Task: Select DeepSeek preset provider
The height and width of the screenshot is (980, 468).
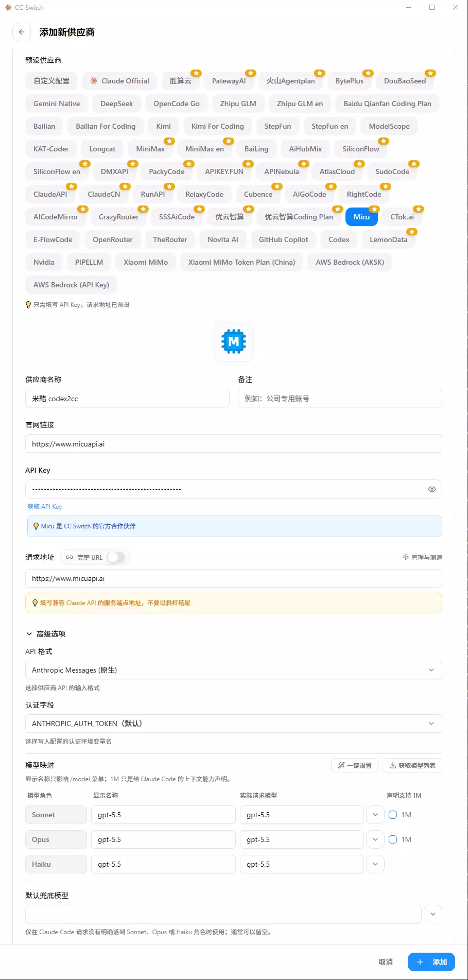Action: click(117, 104)
